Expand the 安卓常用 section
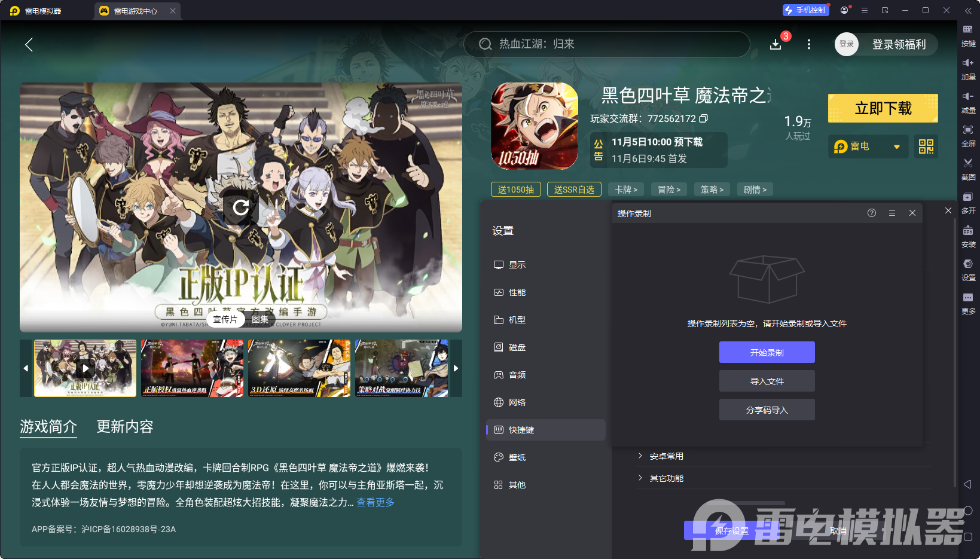The image size is (980, 559). tap(665, 456)
